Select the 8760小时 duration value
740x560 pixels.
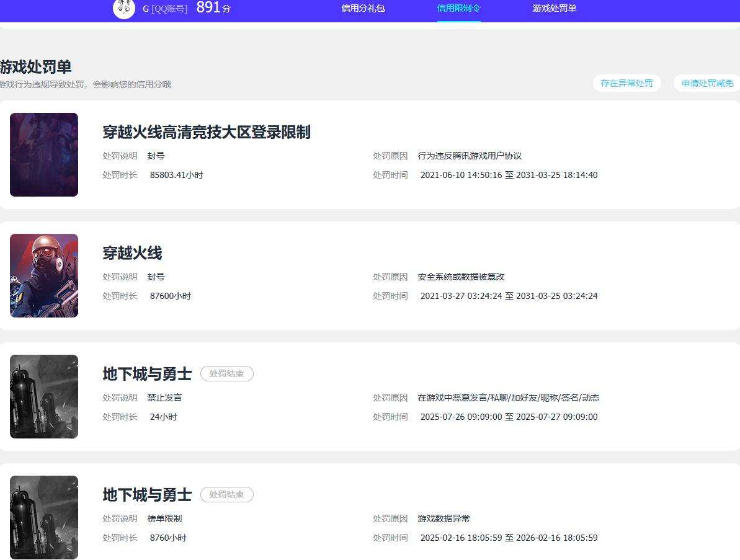tap(168, 537)
